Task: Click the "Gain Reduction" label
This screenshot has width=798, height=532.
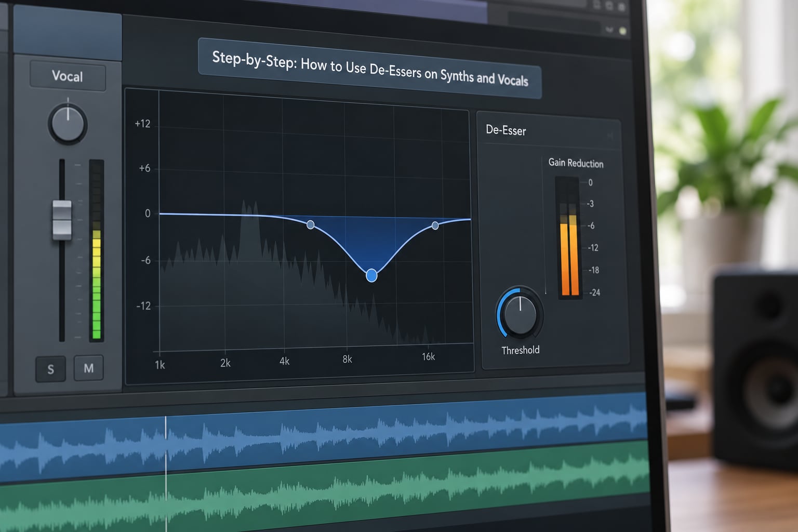Action: click(576, 163)
